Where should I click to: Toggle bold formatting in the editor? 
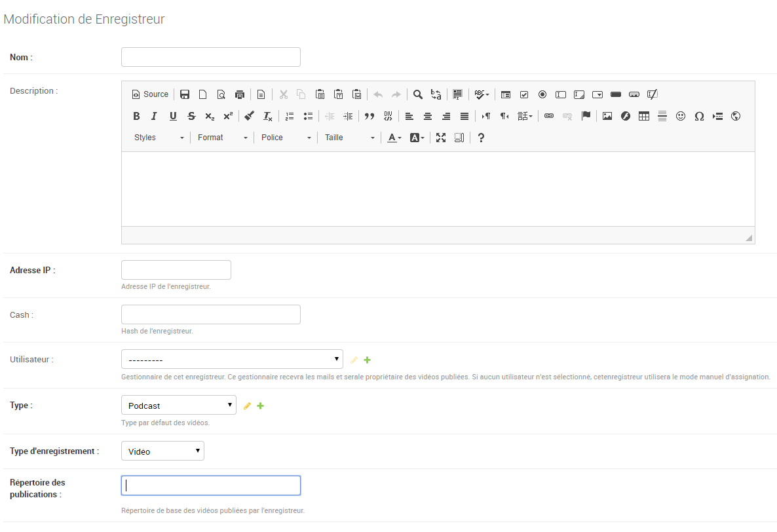click(x=136, y=116)
